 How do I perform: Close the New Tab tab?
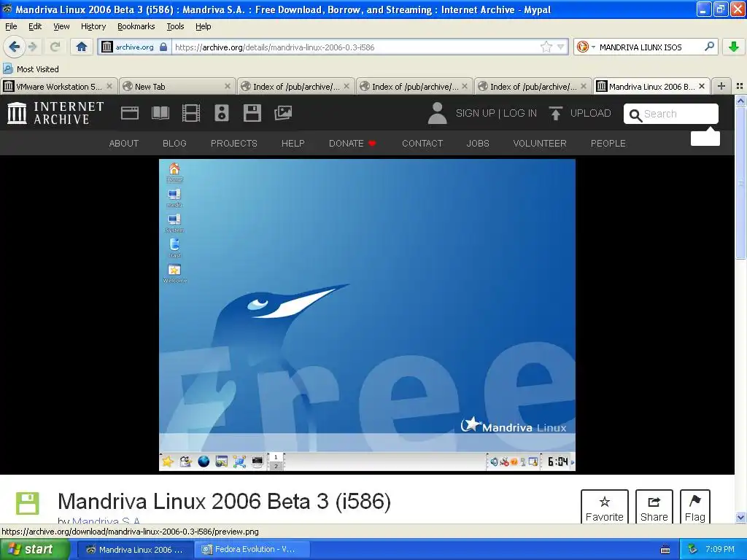pyautogui.click(x=228, y=86)
